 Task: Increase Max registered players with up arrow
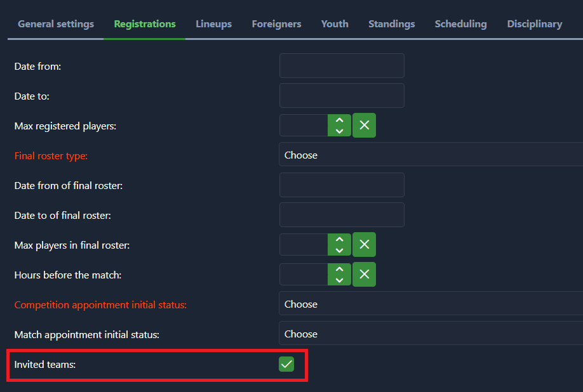click(x=339, y=121)
